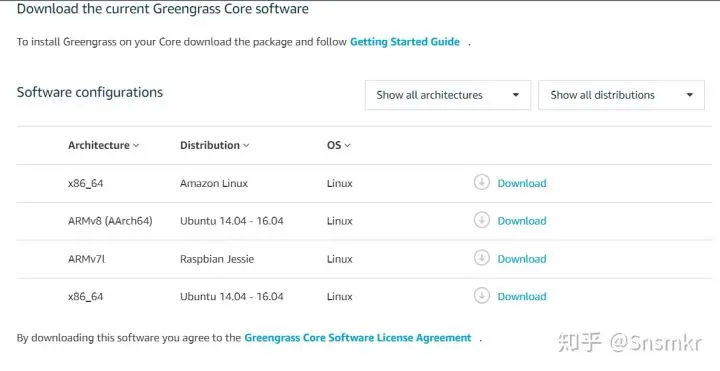This screenshot has width=720, height=371.
Task: Select the Raspbian Jessie distribution cell
Action: tap(217, 259)
